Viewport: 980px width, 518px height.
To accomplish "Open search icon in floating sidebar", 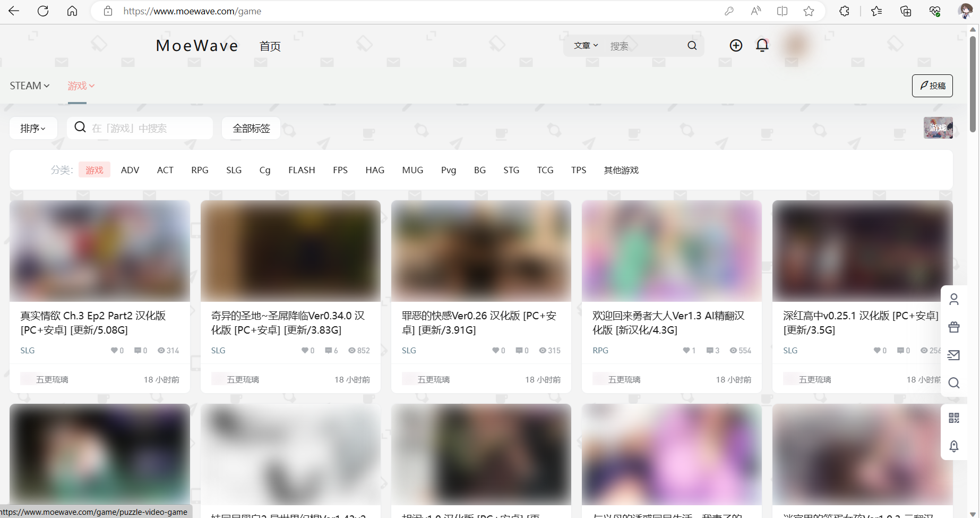I will (x=954, y=383).
